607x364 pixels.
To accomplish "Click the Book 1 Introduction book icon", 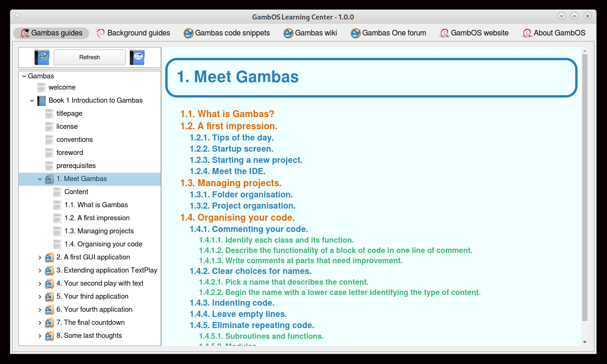I will tap(42, 100).
